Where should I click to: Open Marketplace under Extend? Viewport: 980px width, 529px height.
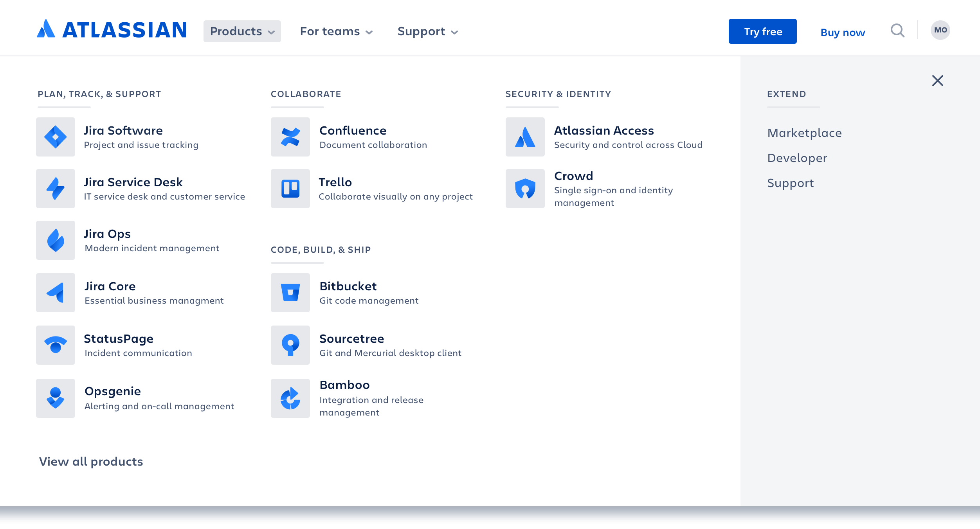click(x=805, y=133)
